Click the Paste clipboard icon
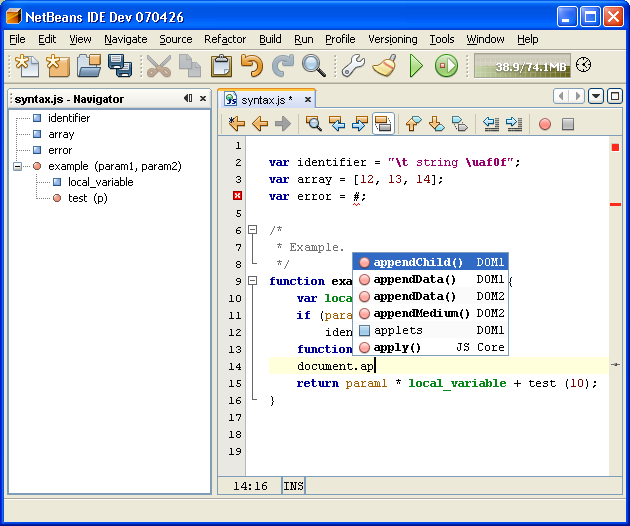 [x=221, y=65]
